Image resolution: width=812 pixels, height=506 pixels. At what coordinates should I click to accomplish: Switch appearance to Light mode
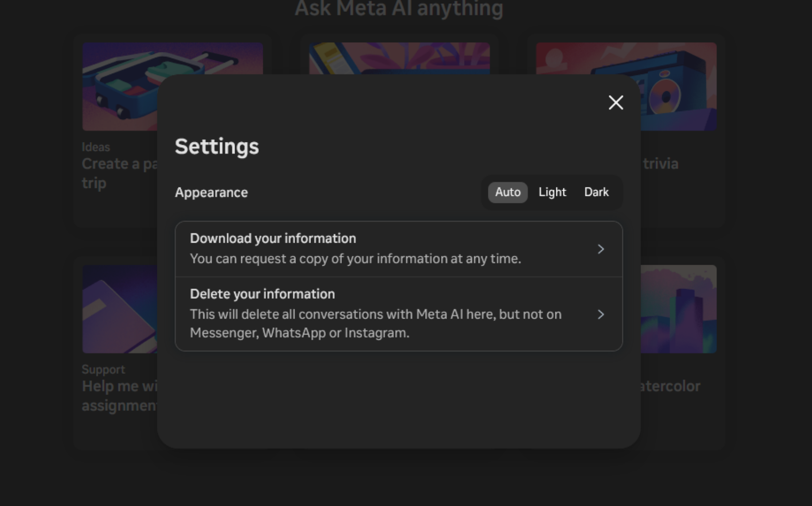coord(552,192)
